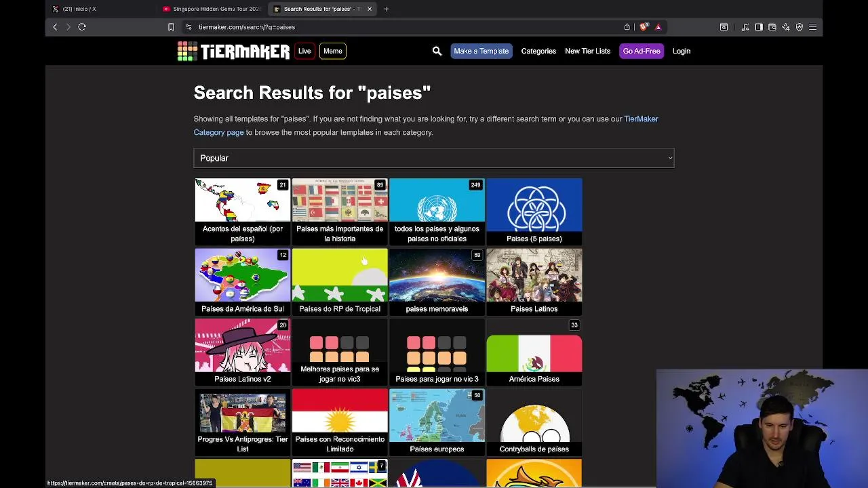Click the share icon in address bar
Viewport: 868px width, 488px height.
coord(627,27)
